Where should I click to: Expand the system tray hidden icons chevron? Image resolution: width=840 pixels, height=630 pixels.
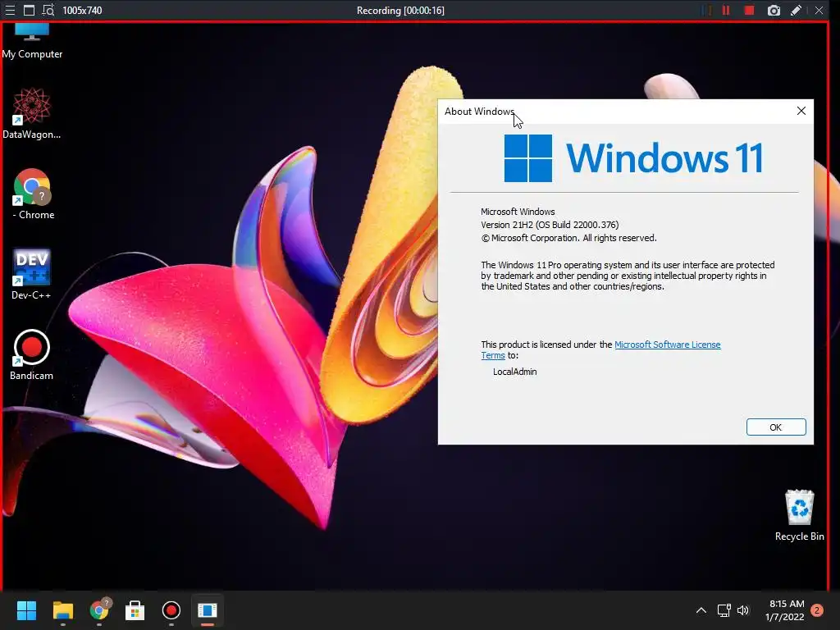click(x=701, y=610)
